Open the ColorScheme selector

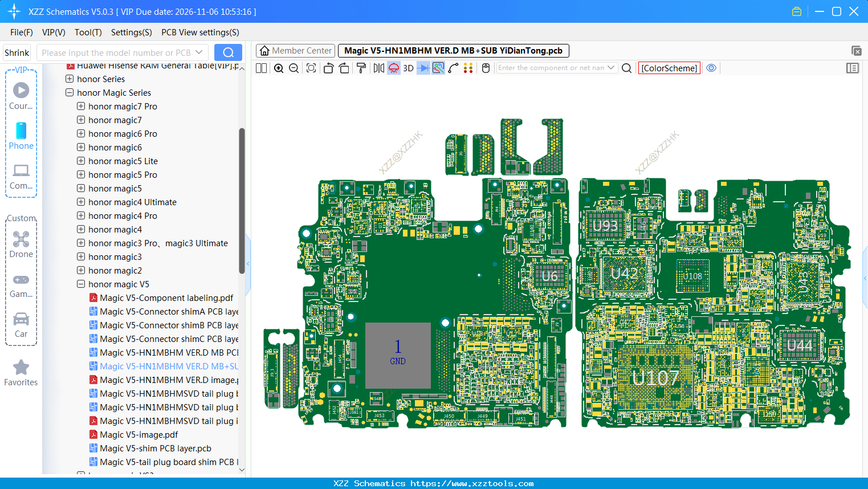pos(669,67)
